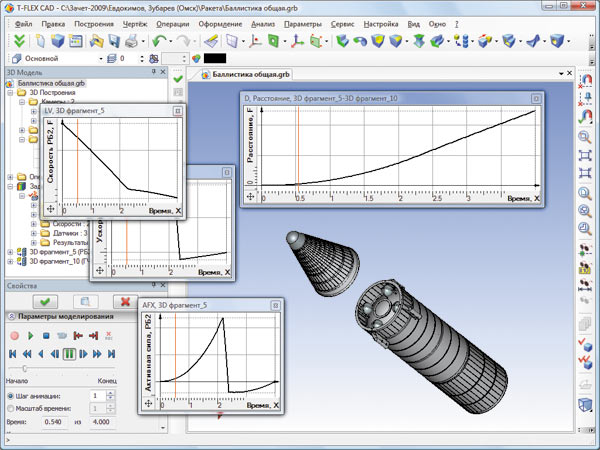Pin the Свойства panel
The image size is (600, 450).
pos(154,285)
